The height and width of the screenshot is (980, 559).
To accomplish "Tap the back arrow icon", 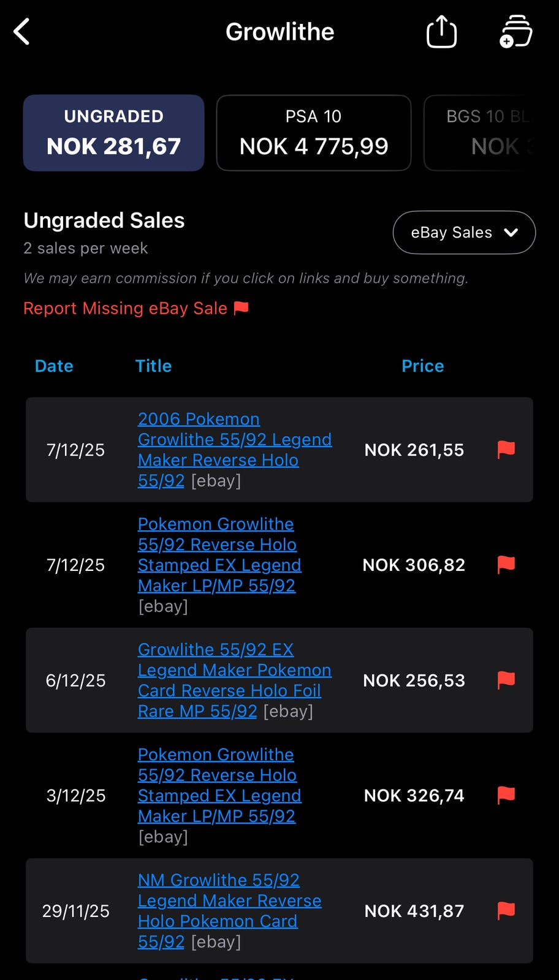I will click(22, 32).
